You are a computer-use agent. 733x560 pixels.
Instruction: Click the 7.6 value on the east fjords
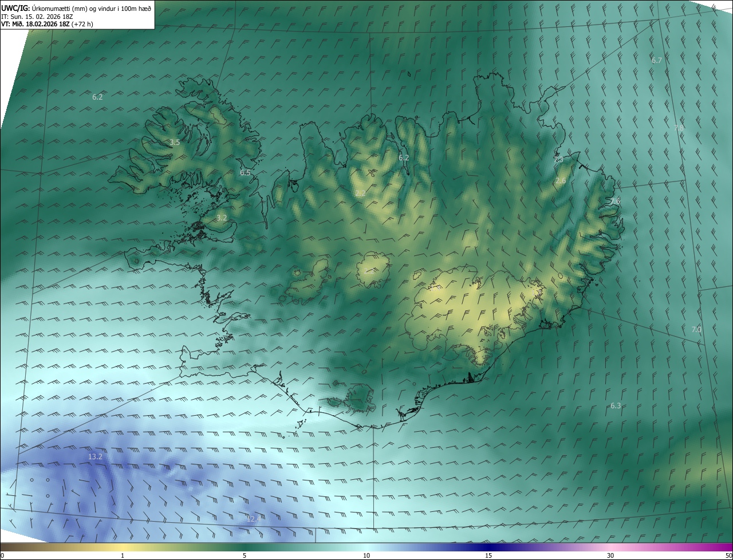click(614, 202)
